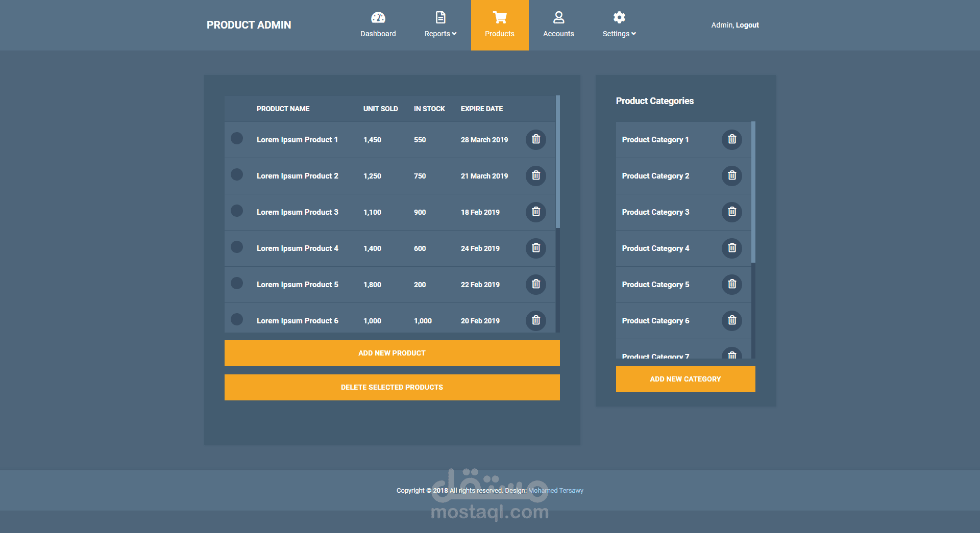Screen dimensions: 980x533
Task: Click the products table scrollbar thumb
Action: point(558,162)
